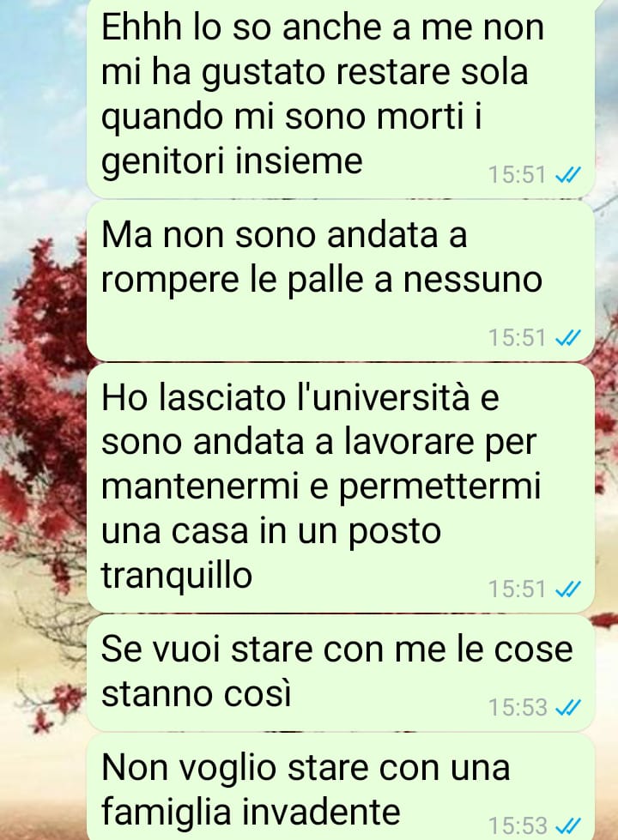Image resolution: width=618 pixels, height=840 pixels.
Task: Tap the read receipt ticks on 'genitori insieme' message
Action: 567,175
